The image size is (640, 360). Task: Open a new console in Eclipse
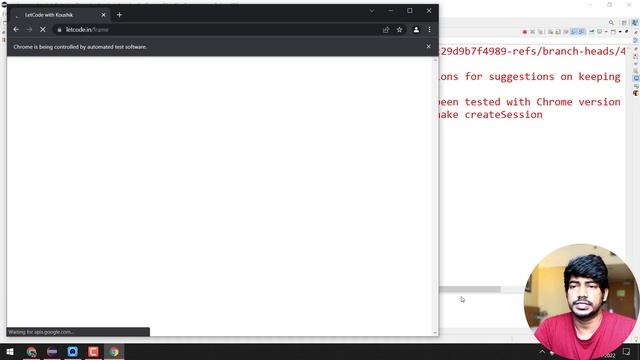pos(613,31)
